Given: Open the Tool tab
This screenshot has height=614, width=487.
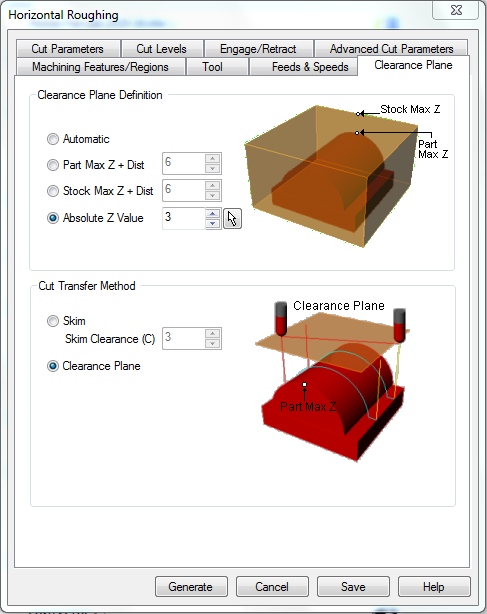Looking at the screenshot, I should (217, 67).
